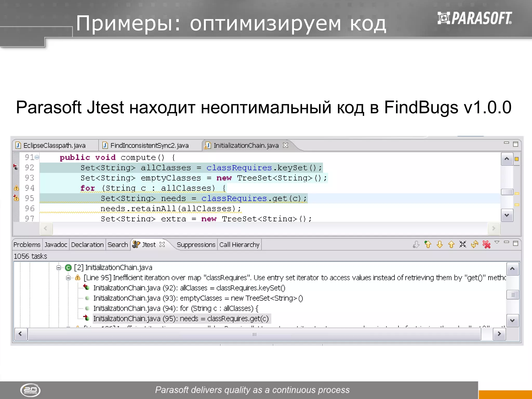Switch to FindInconsistentSync2.java editor tab
532x399 pixels.
150,145
